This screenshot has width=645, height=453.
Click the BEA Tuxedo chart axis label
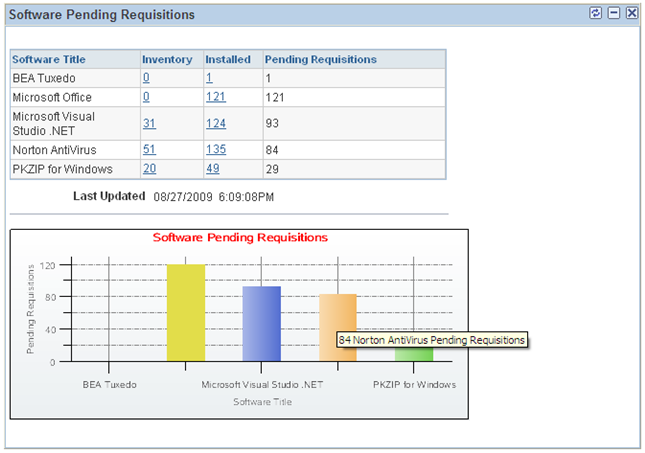[109, 385]
